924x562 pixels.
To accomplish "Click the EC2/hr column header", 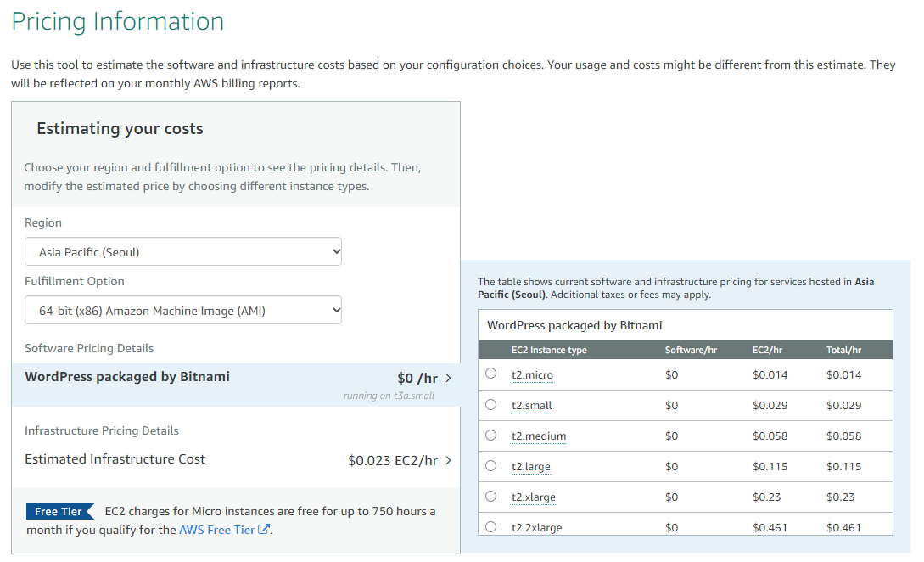I will (x=767, y=350).
